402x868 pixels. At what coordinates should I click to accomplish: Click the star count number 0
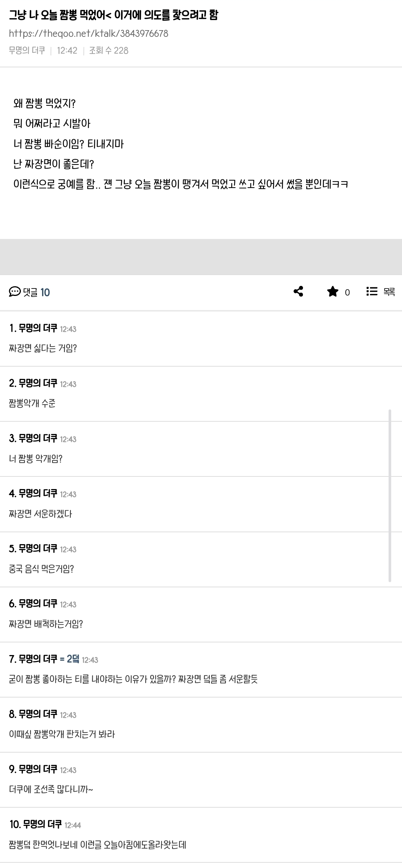pyautogui.click(x=347, y=293)
